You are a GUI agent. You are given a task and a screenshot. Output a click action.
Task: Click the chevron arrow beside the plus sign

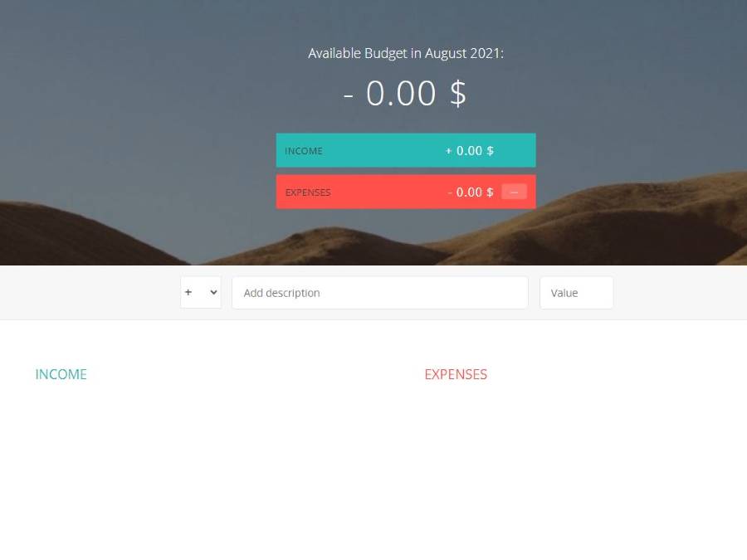coord(213,293)
